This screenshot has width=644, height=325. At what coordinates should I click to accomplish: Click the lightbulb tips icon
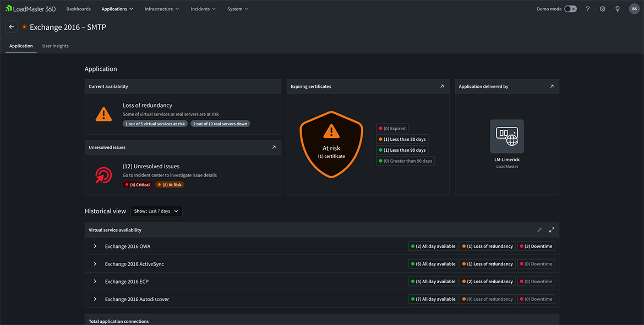[618, 9]
